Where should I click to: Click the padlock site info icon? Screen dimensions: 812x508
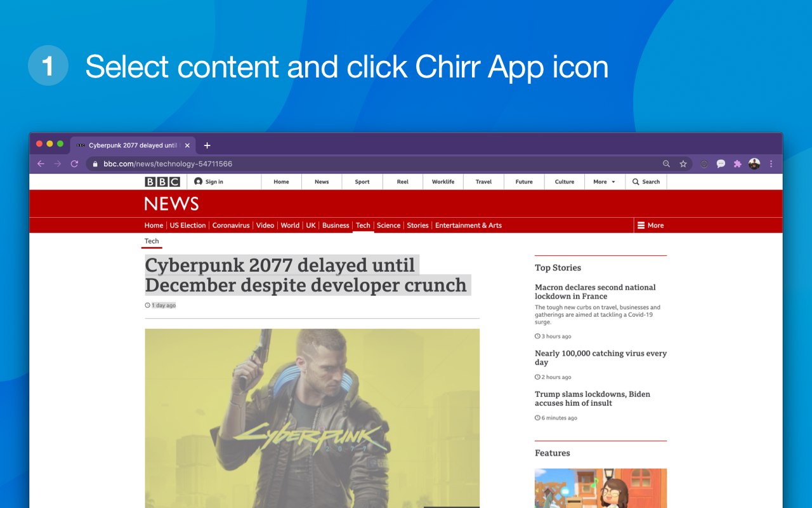pyautogui.click(x=95, y=164)
